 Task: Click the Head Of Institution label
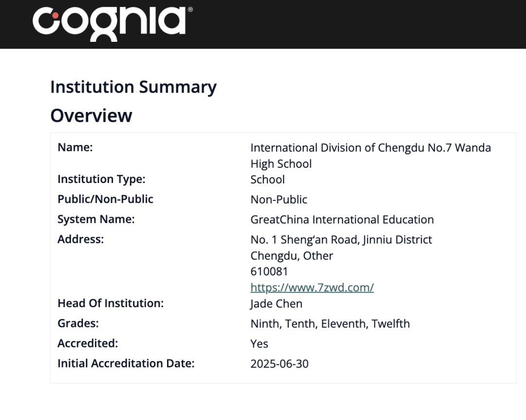(x=111, y=303)
